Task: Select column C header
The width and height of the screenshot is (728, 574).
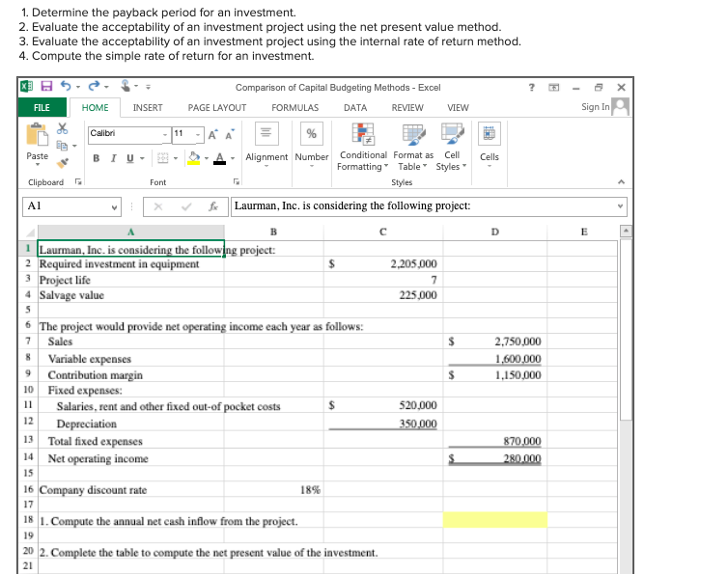Action: tap(383, 232)
